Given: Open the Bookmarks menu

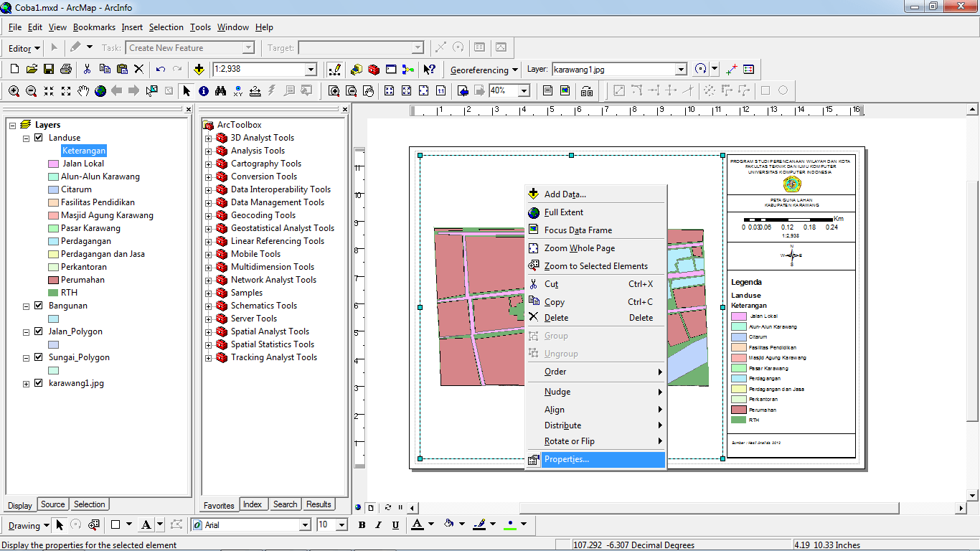Looking at the screenshot, I should pyautogui.click(x=94, y=27).
